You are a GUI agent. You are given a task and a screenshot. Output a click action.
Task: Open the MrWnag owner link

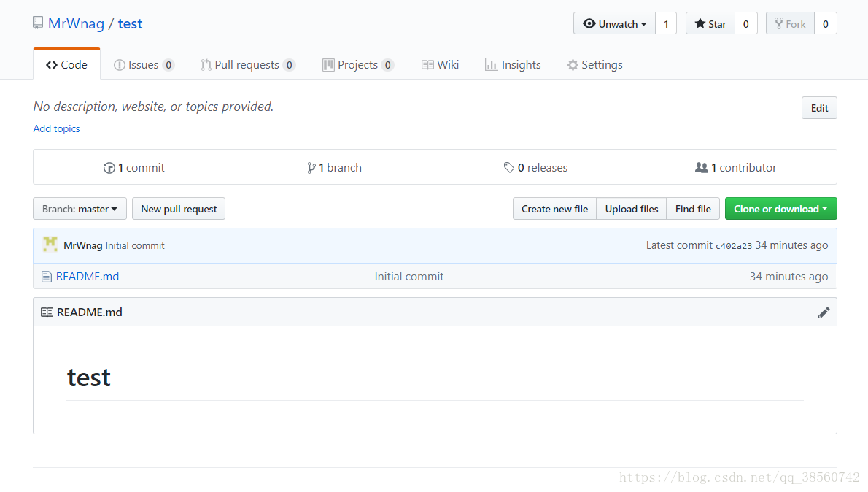[76, 24]
